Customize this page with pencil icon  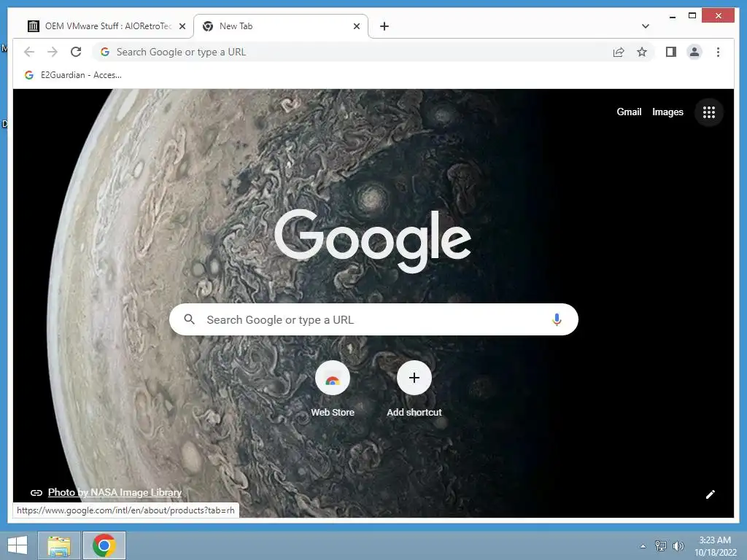click(x=710, y=494)
